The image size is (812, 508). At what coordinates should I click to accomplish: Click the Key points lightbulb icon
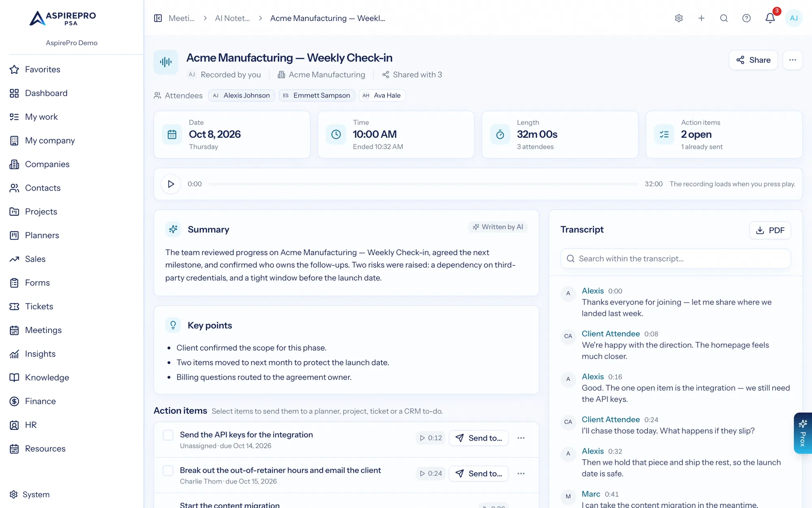click(173, 325)
